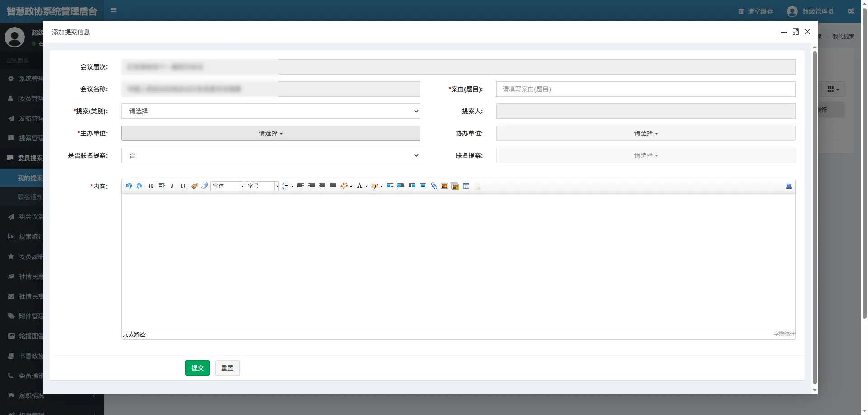Insert a table in the editor

point(466,186)
